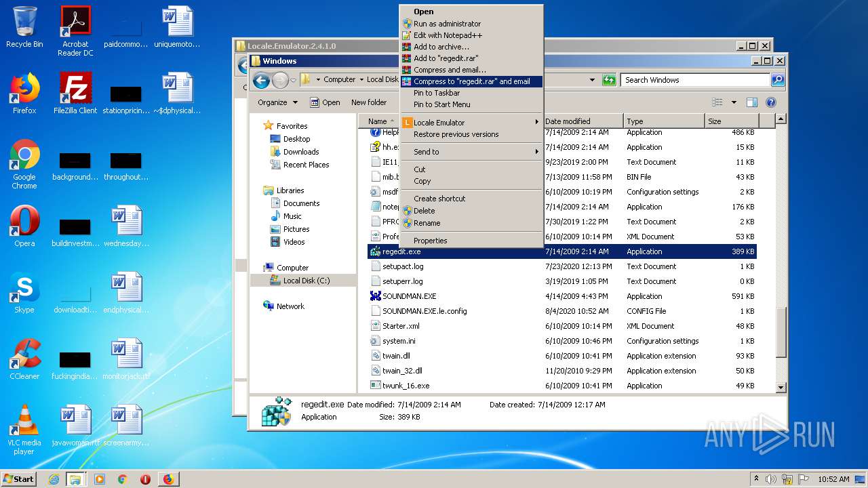868x488 pixels.
Task: Click the search magnifier icon
Action: (x=778, y=80)
